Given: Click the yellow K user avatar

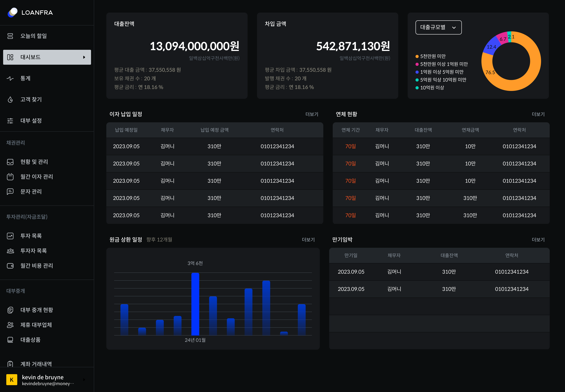Looking at the screenshot, I should (x=12, y=380).
